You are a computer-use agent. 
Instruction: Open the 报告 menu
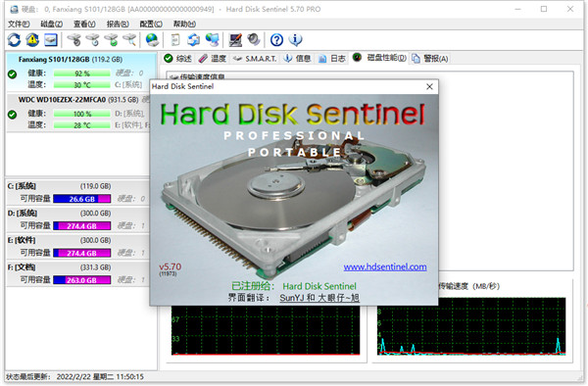(x=118, y=24)
